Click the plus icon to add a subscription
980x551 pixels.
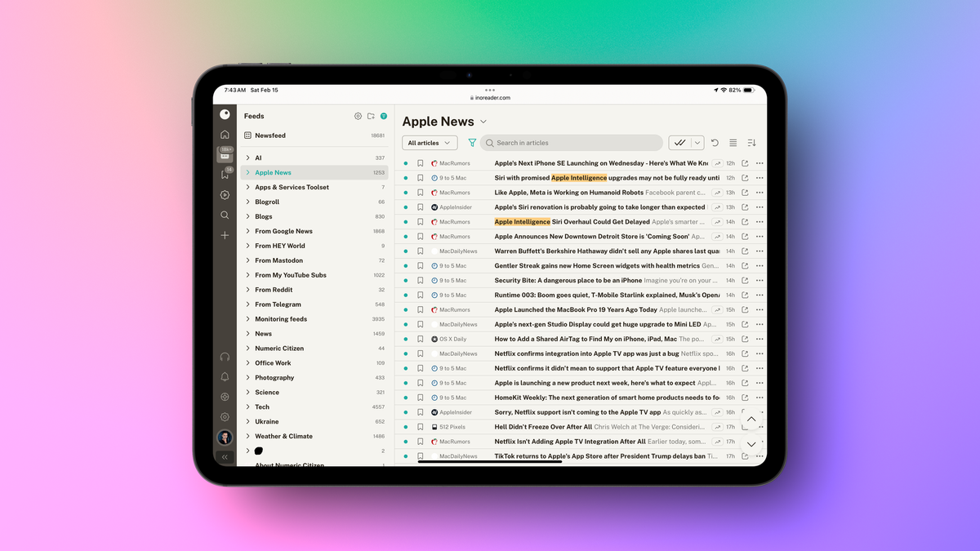coord(225,235)
